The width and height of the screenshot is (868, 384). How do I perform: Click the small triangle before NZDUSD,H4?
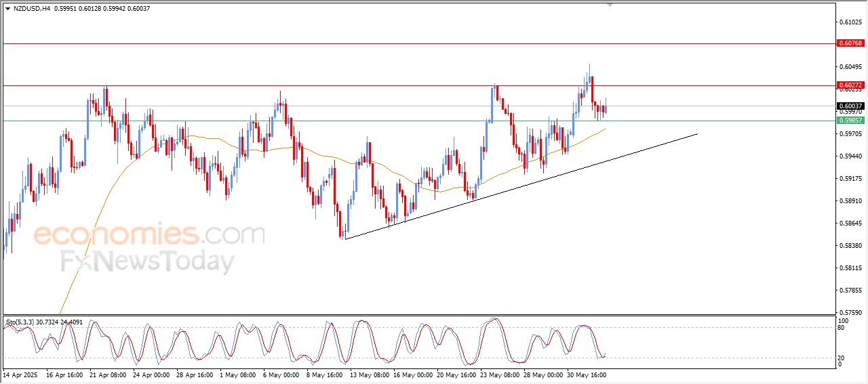pyautogui.click(x=7, y=8)
